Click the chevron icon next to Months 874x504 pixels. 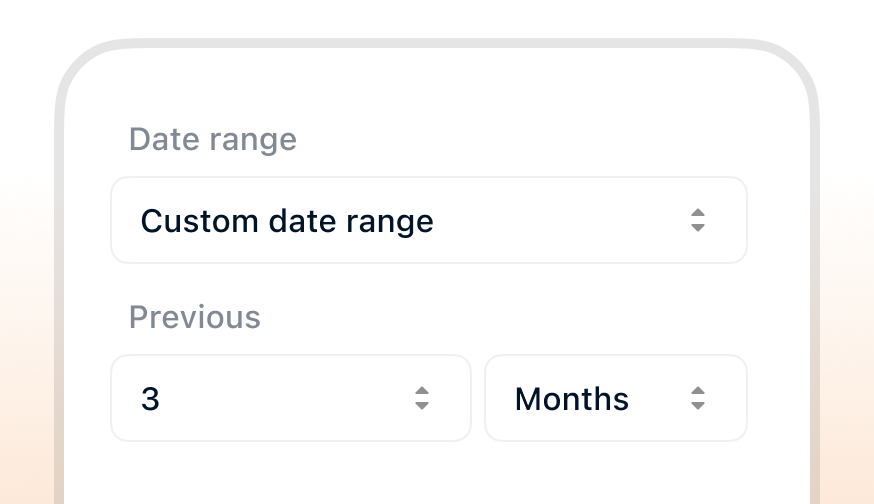coord(698,399)
